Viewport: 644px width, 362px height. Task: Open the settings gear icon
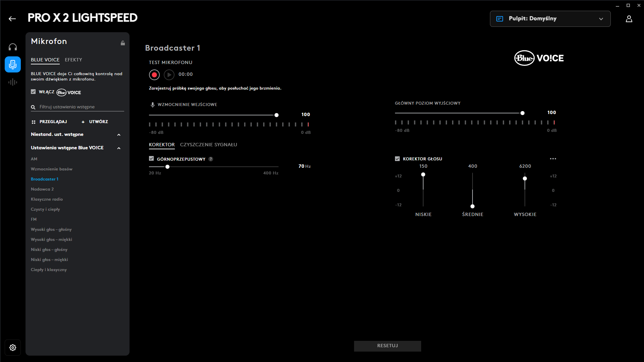(x=13, y=348)
